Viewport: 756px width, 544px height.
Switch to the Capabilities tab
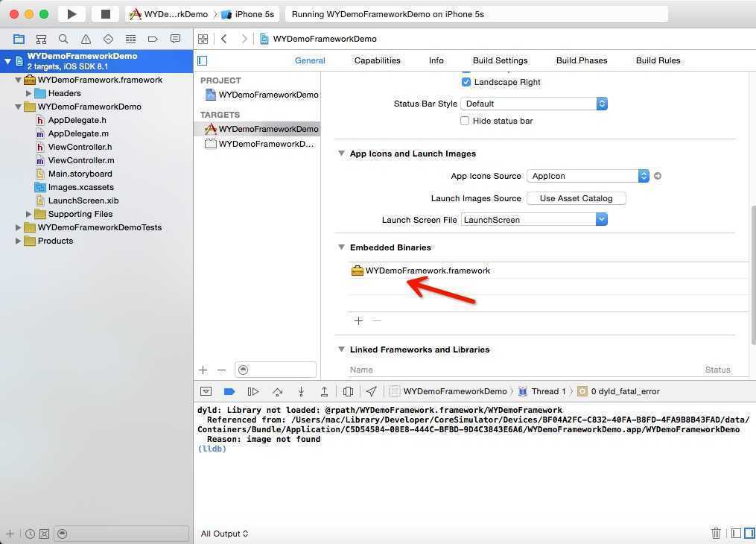[x=377, y=60]
